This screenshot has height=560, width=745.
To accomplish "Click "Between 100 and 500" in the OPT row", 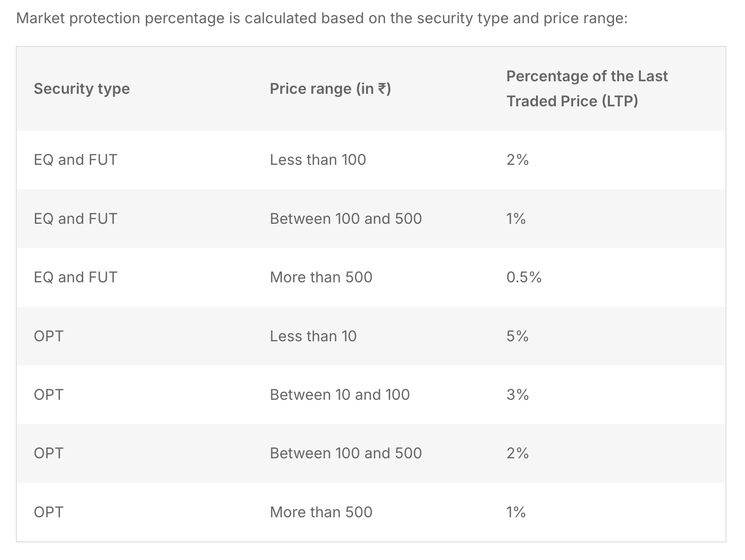I will pyautogui.click(x=346, y=453).
